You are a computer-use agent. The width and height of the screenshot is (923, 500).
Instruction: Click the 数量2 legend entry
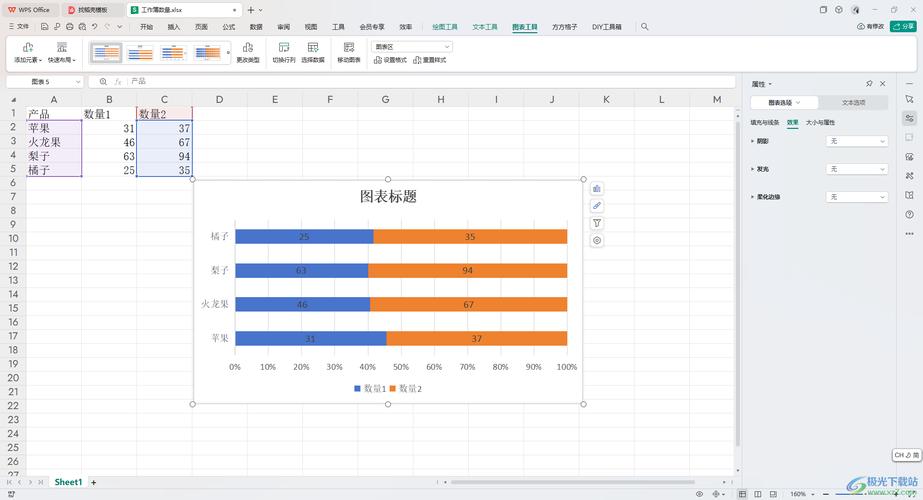click(x=406, y=389)
